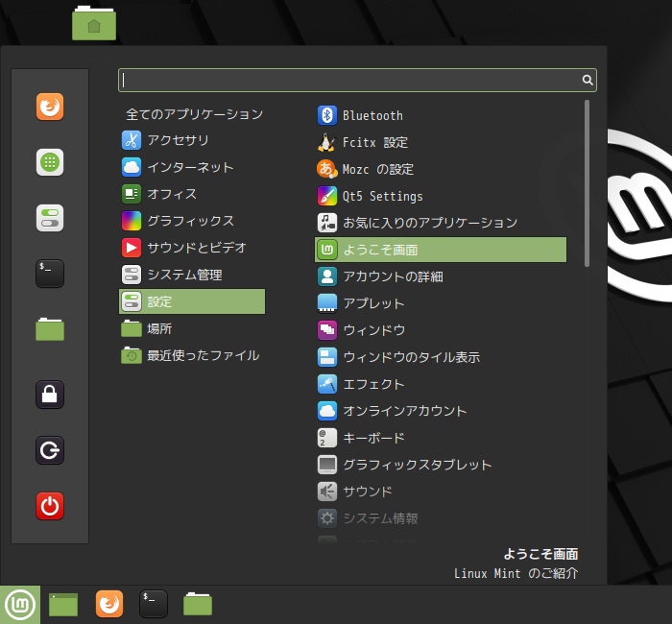Open Qt5 Settings
672x624 pixels.
[x=441, y=196]
